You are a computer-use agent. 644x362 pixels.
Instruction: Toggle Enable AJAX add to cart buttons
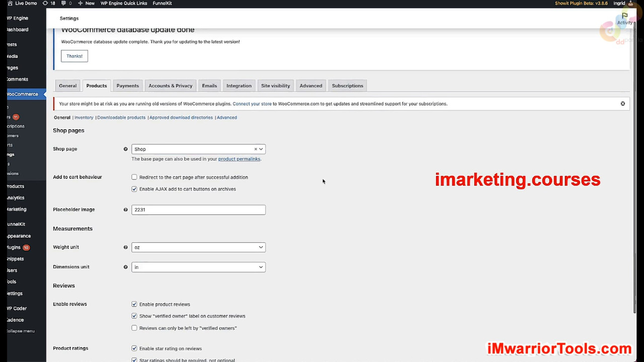coord(134,189)
